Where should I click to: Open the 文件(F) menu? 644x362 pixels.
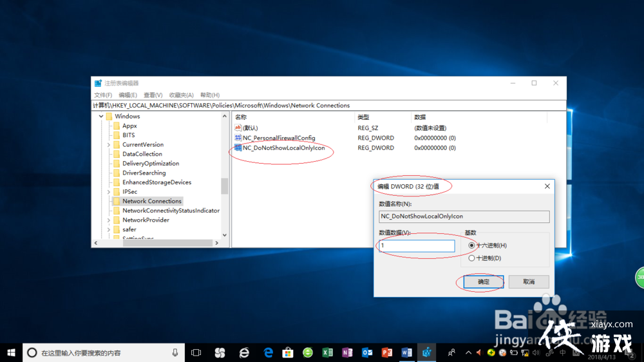[103, 95]
